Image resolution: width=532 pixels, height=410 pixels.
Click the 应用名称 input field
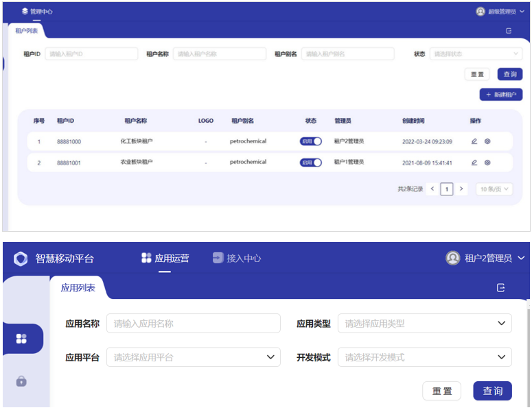[193, 324]
